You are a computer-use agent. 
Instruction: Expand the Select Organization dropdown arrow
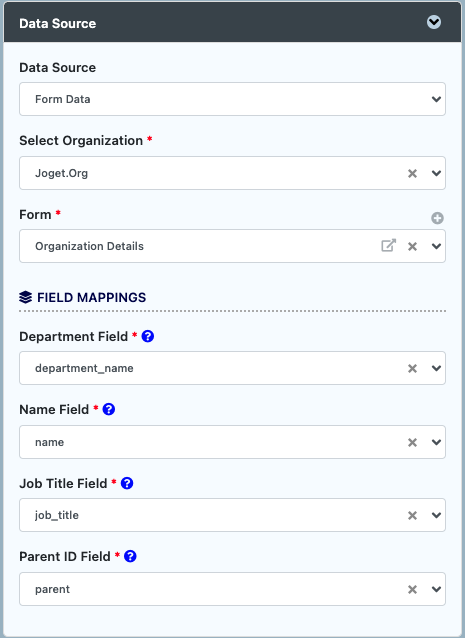coord(436,173)
